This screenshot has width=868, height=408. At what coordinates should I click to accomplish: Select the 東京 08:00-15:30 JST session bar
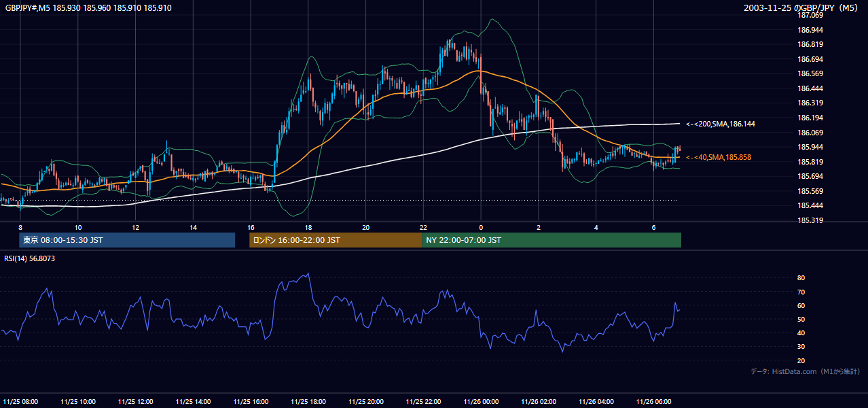[127, 240]
